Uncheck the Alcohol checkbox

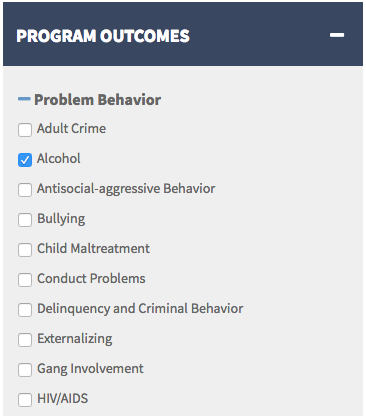(x=25, y=160)
